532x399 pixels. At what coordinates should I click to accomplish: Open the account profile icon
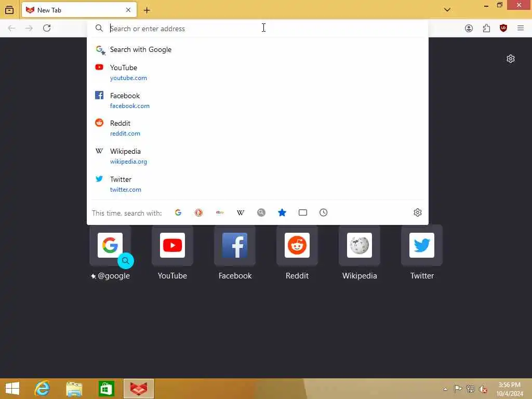click(469, 28)
